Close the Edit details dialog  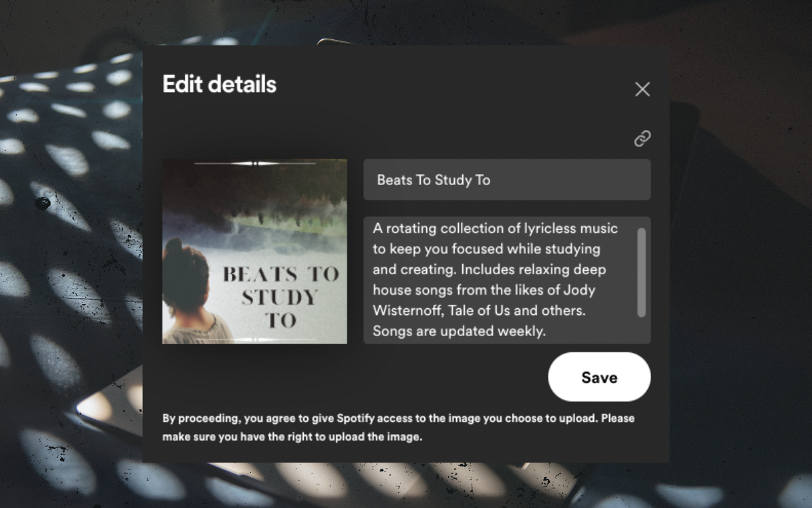(x=642, y=89)
